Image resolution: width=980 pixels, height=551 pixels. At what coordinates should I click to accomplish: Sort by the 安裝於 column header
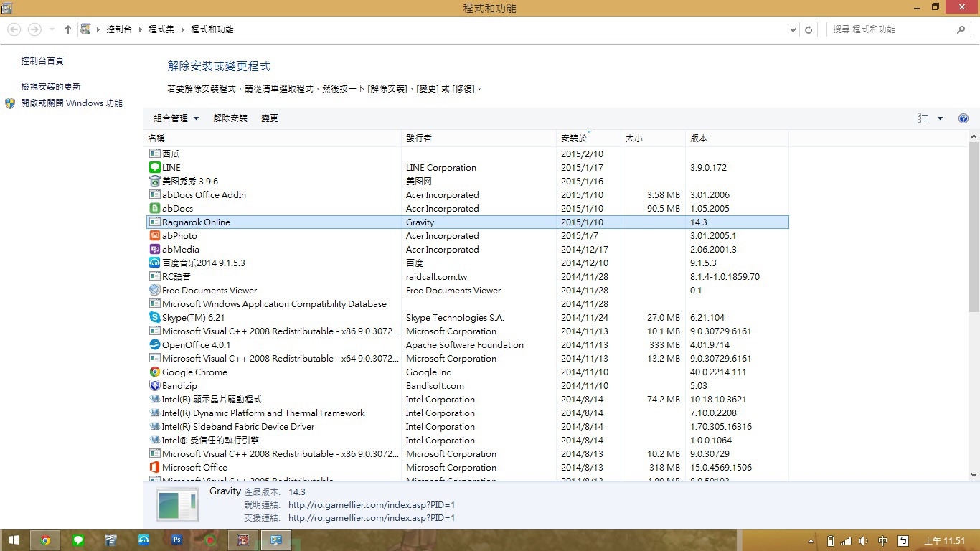click(x=588, y=138)
